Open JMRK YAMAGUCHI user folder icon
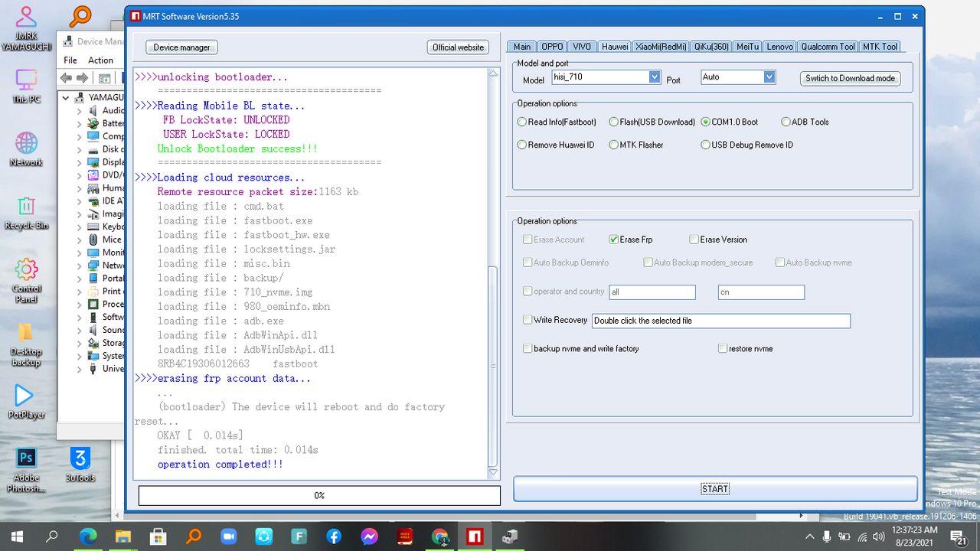The image size is (980, 551). [x=26, y=28]
